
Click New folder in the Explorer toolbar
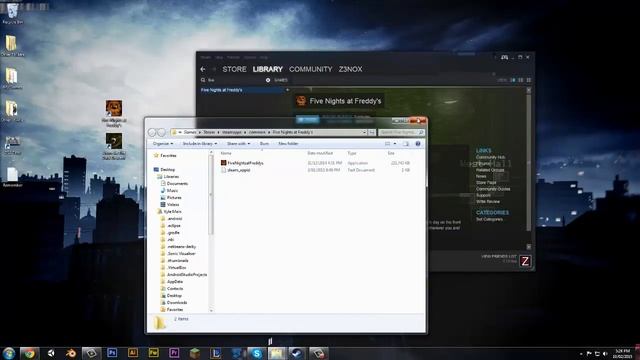[288, 144]
